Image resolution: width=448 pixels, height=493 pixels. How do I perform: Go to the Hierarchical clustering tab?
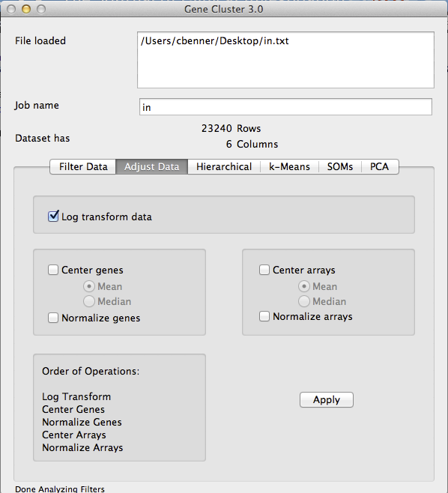point(224,166)
